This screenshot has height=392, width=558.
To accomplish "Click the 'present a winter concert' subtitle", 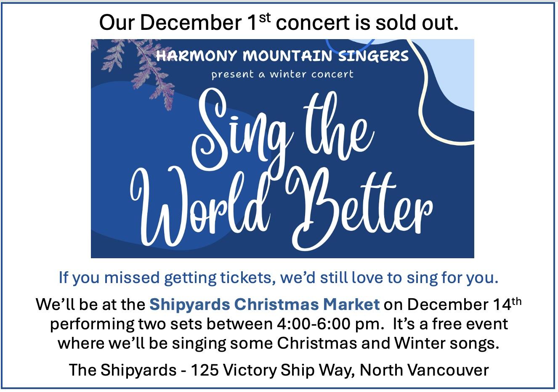I will point(282,74).
